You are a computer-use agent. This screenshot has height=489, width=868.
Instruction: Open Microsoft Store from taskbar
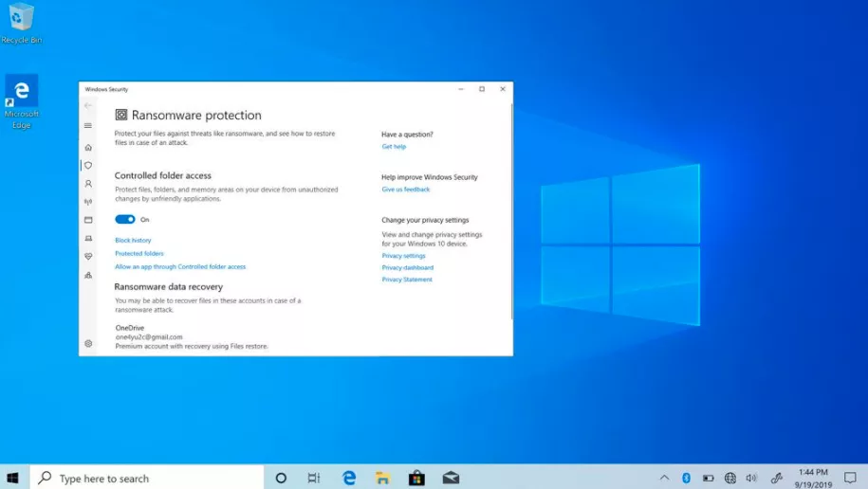click(416, 478)
